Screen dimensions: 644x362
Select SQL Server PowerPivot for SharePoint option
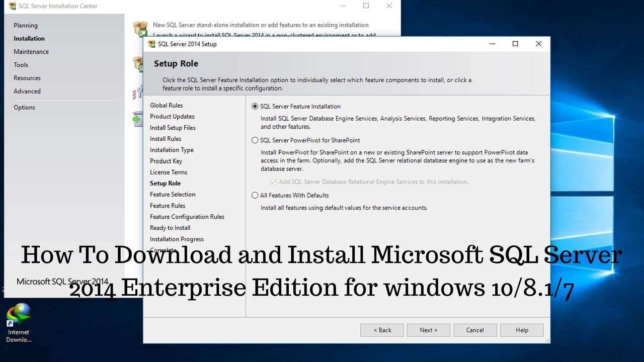(x=255, y=140)
